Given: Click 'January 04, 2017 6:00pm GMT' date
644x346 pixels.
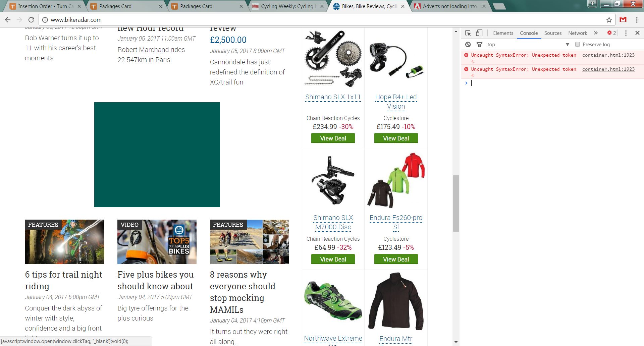Looking at the screenshot, I should pyautogui.click(x=63, y=297).
